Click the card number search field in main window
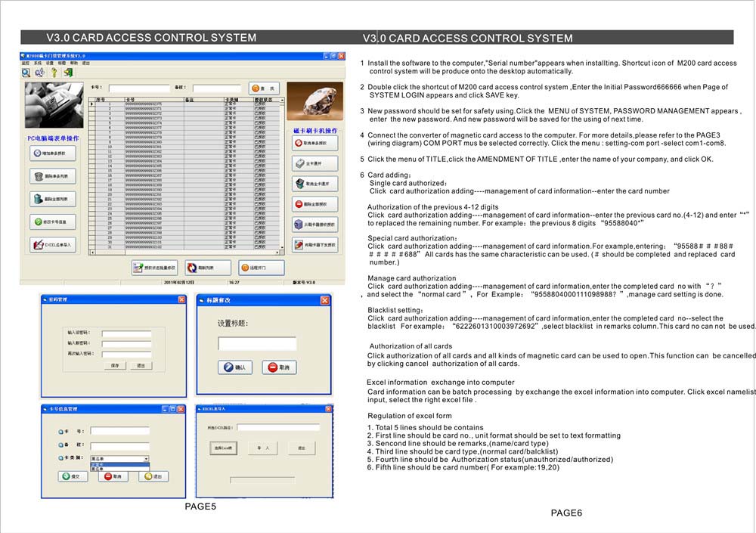Viewport: 756px width, 533px height. click(139, 88)
